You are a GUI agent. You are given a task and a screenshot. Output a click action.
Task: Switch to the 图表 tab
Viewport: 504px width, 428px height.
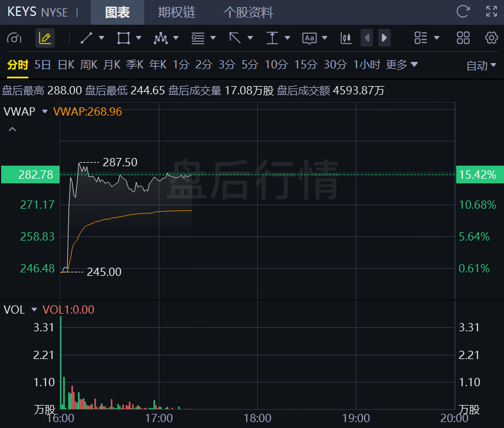(x=117, y=12)
